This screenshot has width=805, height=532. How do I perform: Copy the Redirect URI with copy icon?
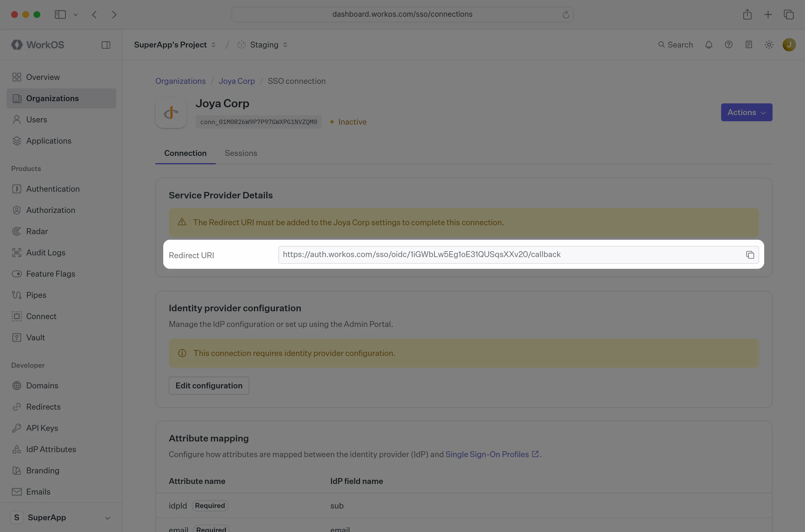pyautogui.click(x=750, y=255)
